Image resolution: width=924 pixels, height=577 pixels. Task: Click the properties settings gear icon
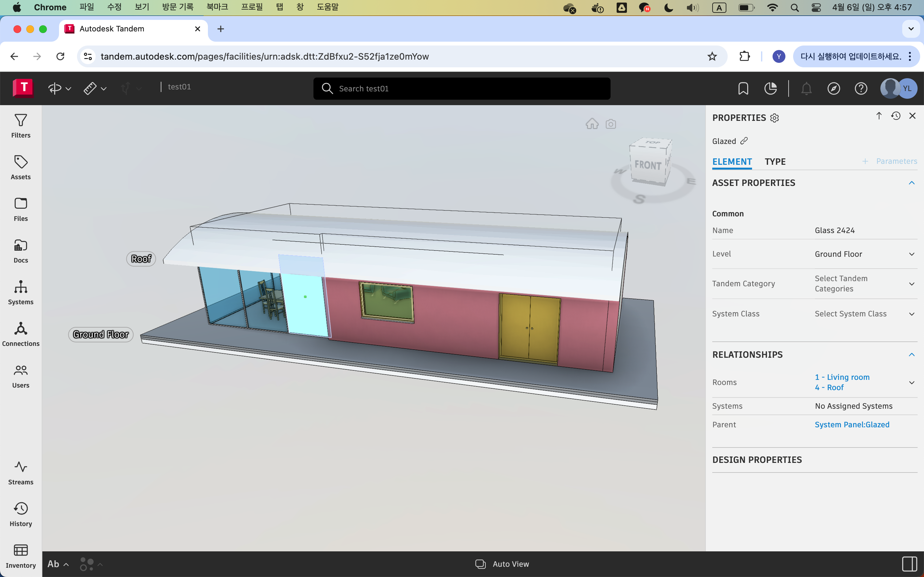tap(774, 118)
